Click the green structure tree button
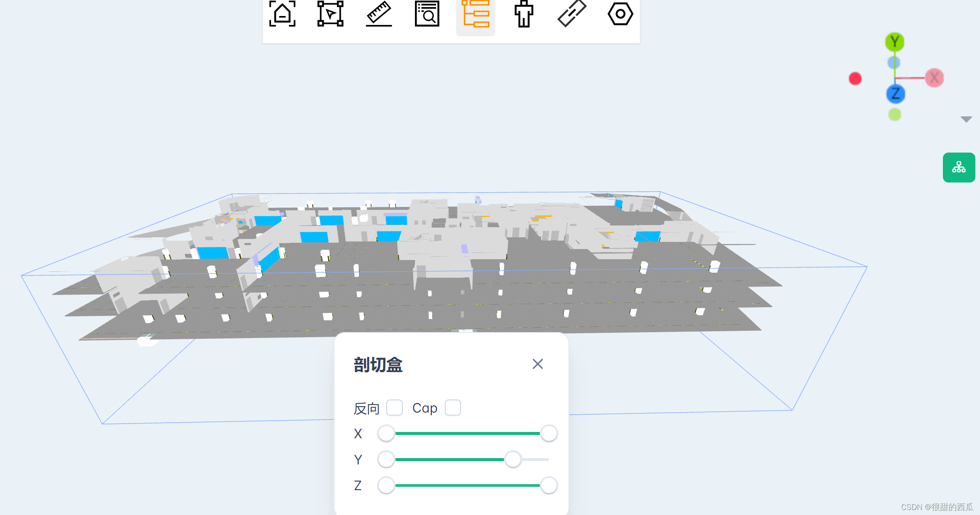The height and width of the screenshot is (515, 980). pyautogui.click(x=958, y=167)
